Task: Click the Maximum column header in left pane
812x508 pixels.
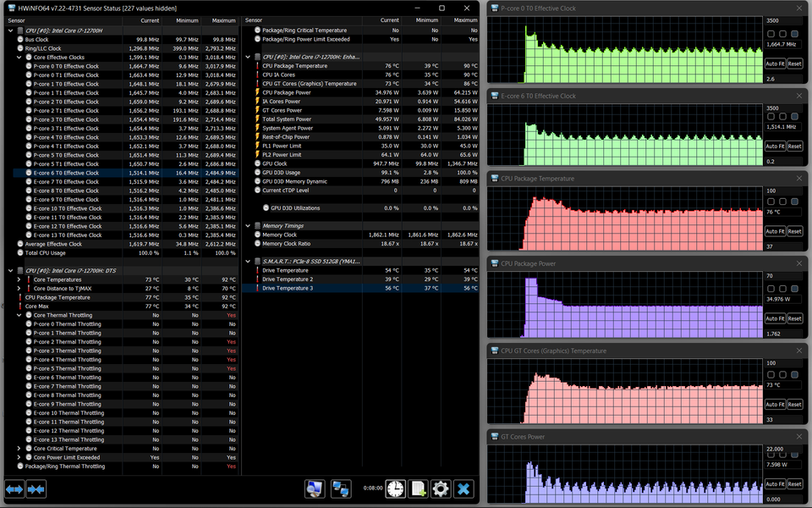Action: 223,20
